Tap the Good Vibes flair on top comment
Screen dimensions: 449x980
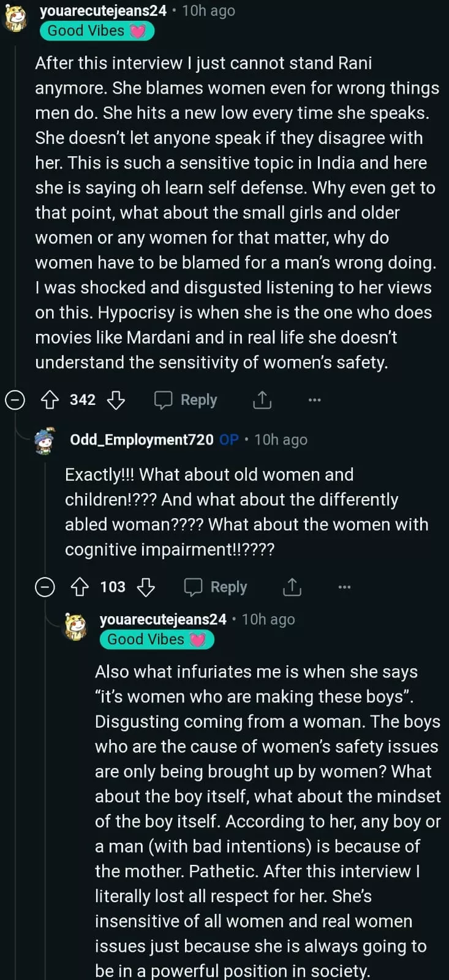[97, 31]
